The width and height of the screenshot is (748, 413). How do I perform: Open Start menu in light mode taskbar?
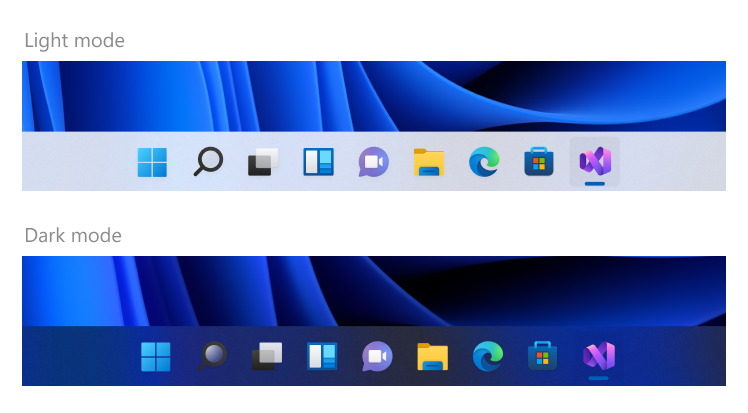[152, 162]
